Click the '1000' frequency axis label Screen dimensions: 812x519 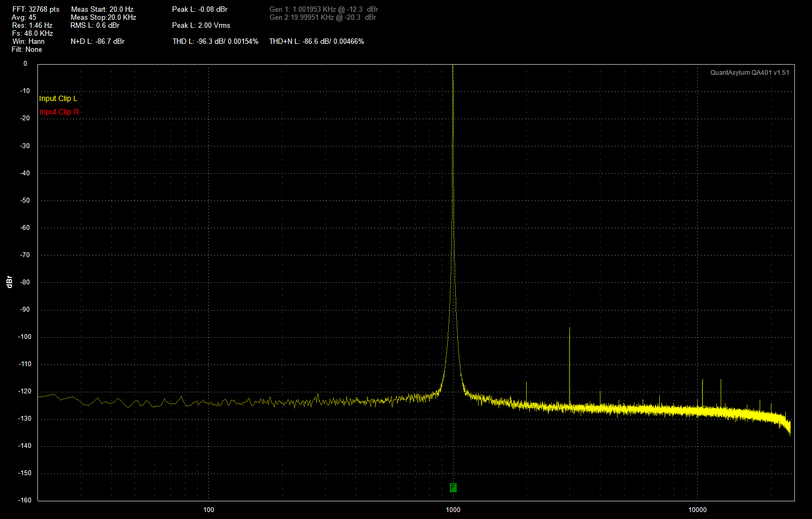click(x=453, y=509)
